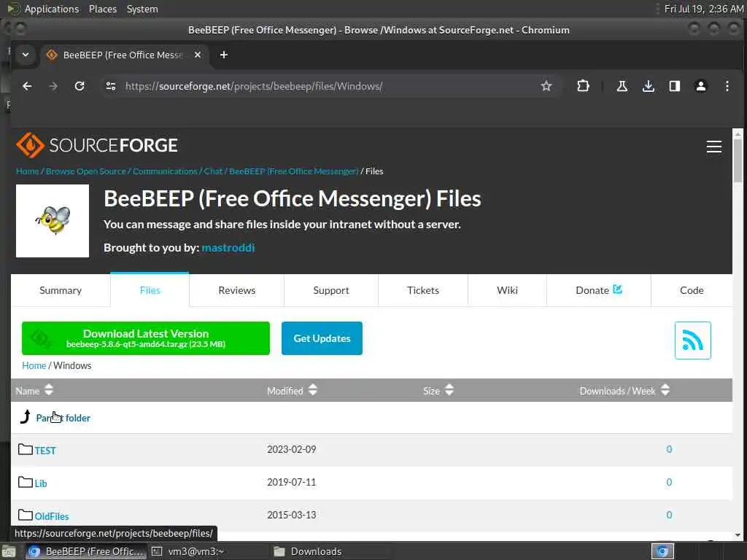Open the Places menu

pos(103,9)
